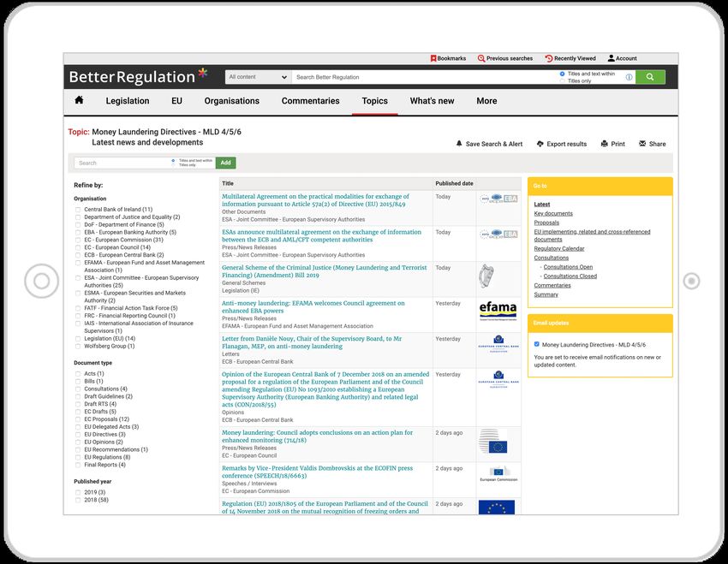
Task: Click the European Council logo thumbnail
Action: pyautogui.click(x=492, y=441)
